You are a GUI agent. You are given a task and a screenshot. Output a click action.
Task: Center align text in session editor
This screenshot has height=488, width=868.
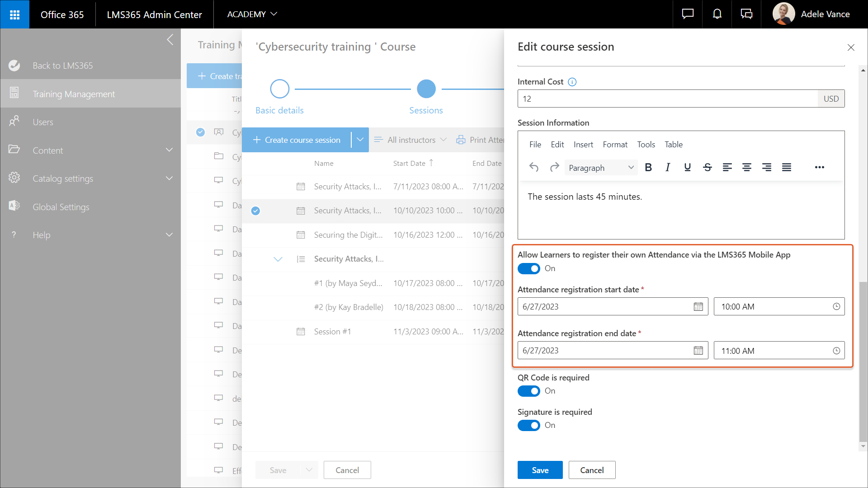click(x=747, y=168)
